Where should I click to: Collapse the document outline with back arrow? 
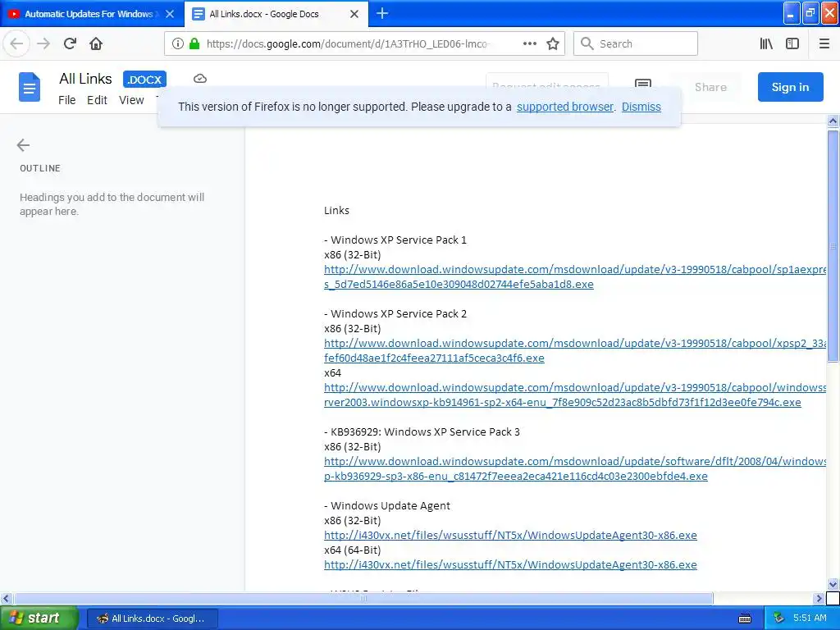pyautogui.click(x=23, y=145)
